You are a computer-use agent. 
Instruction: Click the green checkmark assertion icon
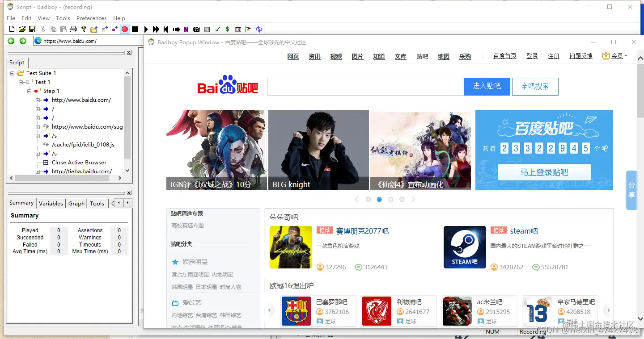[217, 29]
